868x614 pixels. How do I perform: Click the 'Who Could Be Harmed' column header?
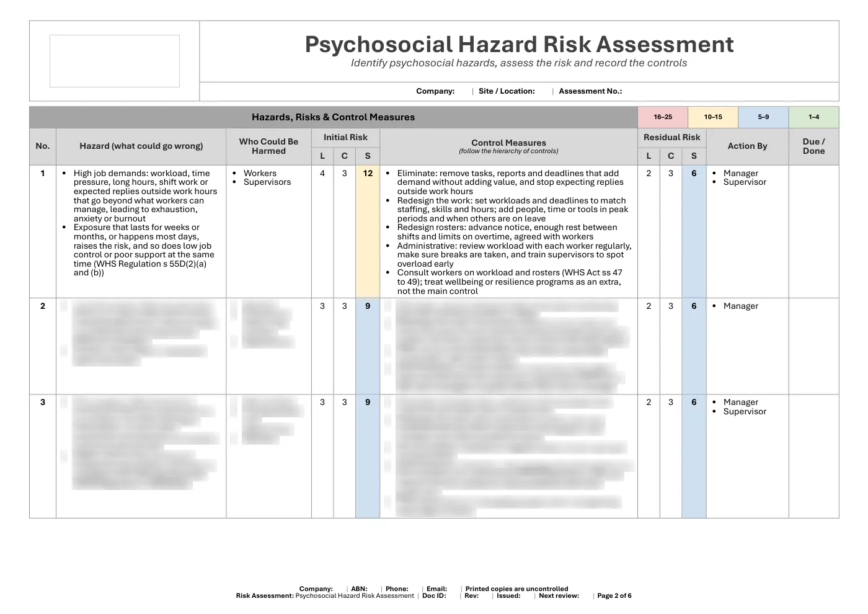coord(268,146)
